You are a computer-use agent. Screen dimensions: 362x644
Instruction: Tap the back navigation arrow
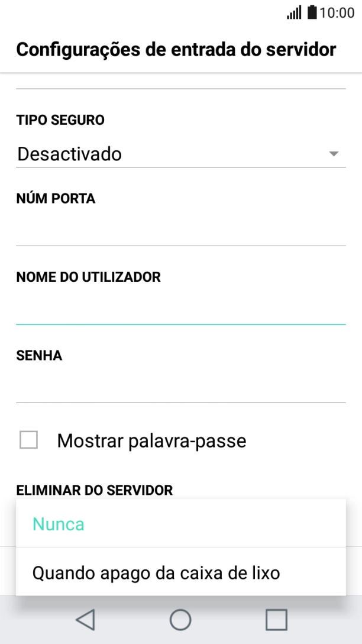point(85,620)
